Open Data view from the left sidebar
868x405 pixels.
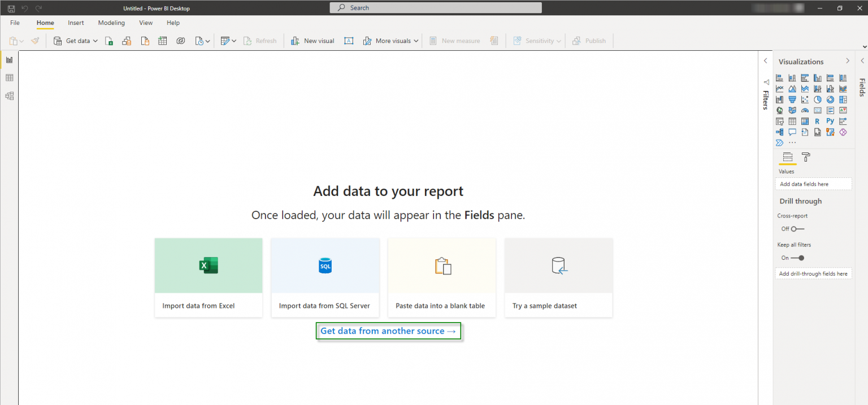coord(9,77)
